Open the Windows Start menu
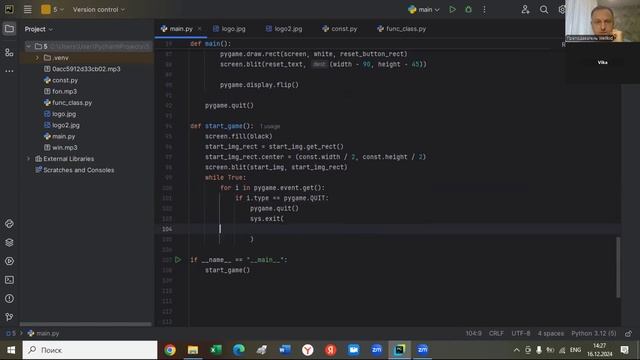Viewport: 640px width, 360px height. point(11,350)
